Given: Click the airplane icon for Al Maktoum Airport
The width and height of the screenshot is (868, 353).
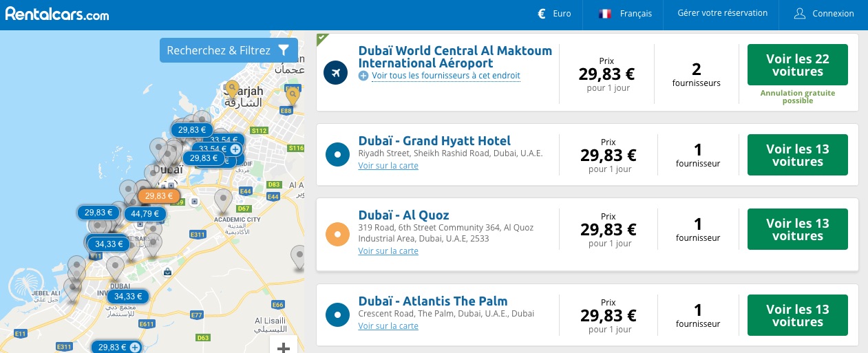Looking at the screenshot, I should (337, 72).
